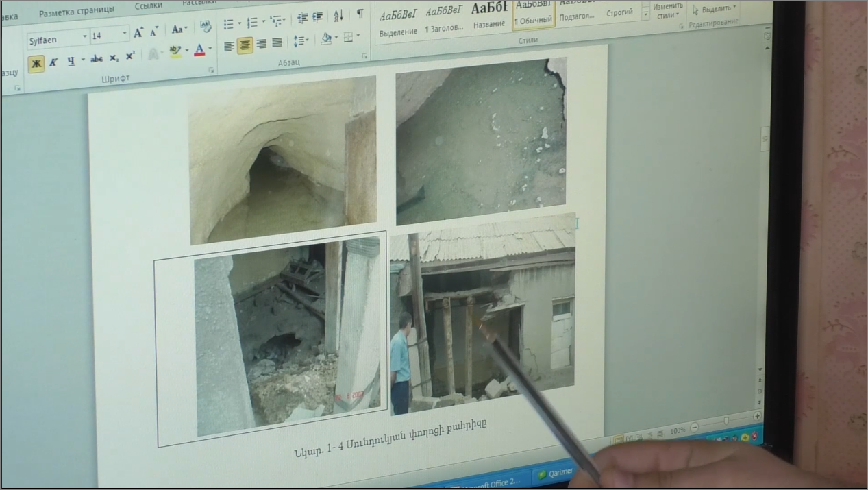Image resolution: width=868 pixels, height=490 pixels.
Task: Toggle bold formatting (Ж button)
Action: (x=36, y=64)
